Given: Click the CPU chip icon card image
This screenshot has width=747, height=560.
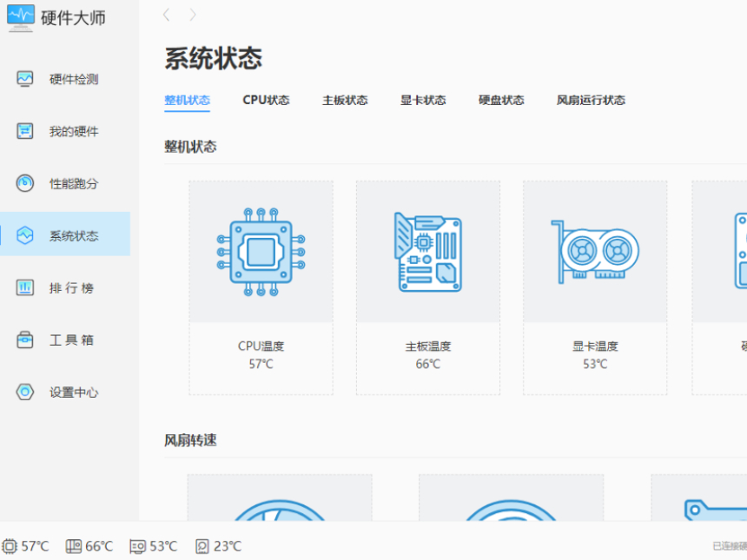Looking at the screenshot, I should click(x=261, y=252).
